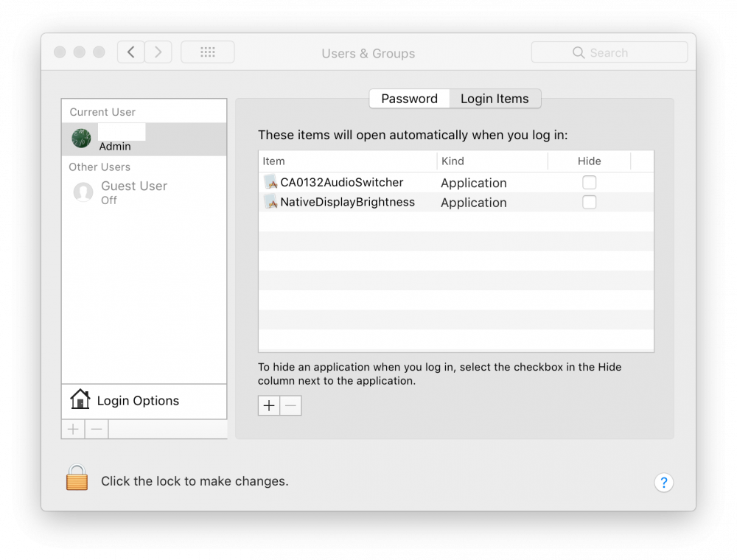Viewport: 737px width, 560px height.
Task: Click the Login Options house icon
Action: [80, 399]
